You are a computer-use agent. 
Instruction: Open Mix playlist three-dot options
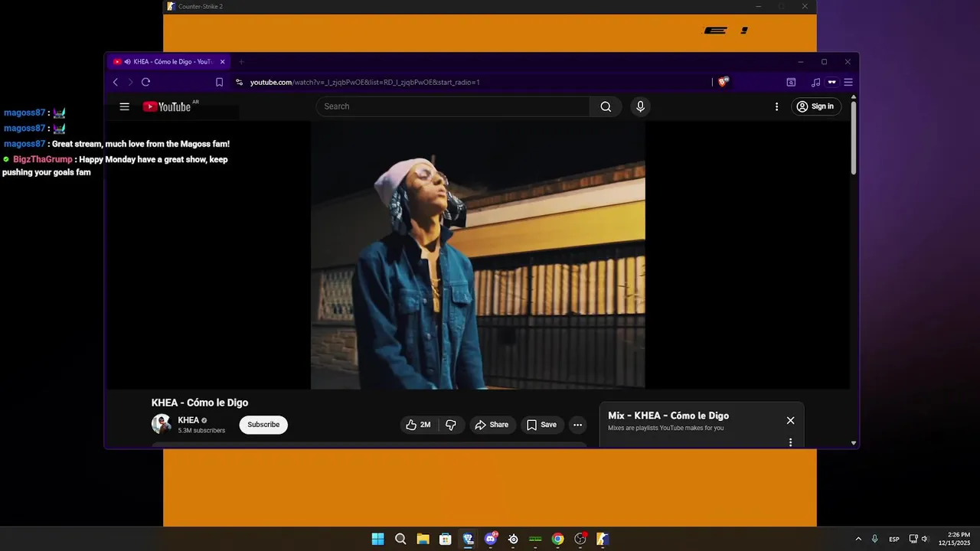tap(790, 442)
